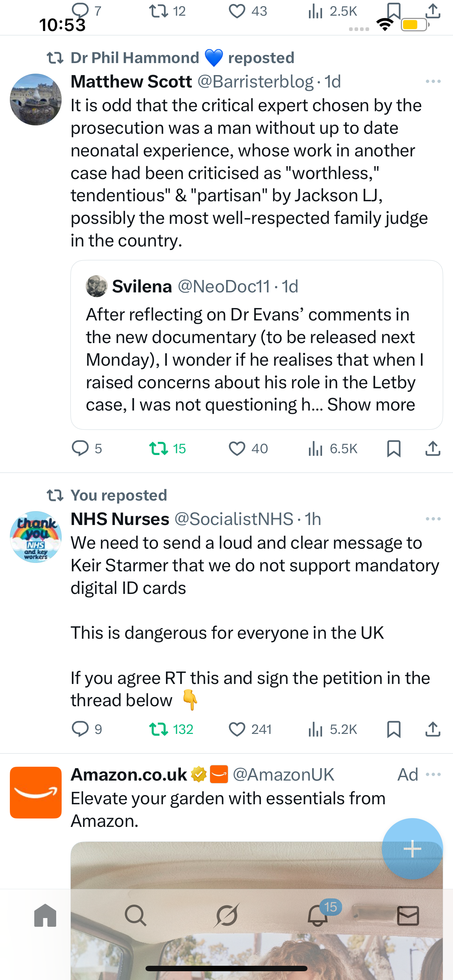
Task: Like Matthew Scott's post
Action: (237, 448)
